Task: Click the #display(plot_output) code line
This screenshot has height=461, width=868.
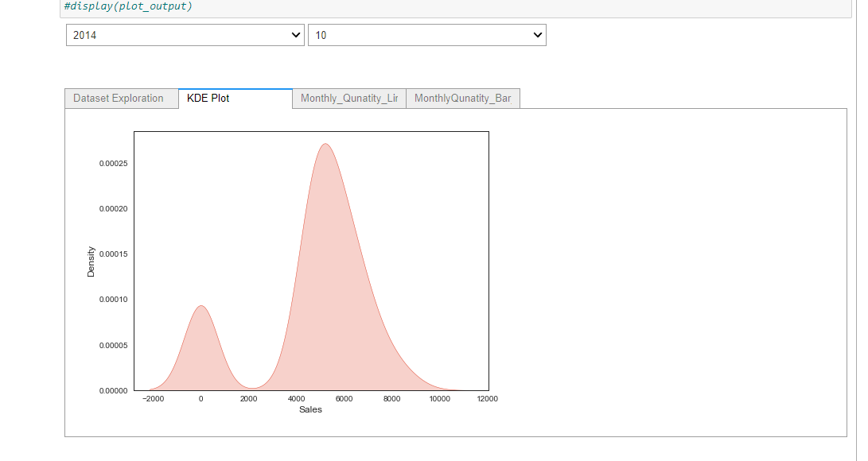Action: [127, 6]
